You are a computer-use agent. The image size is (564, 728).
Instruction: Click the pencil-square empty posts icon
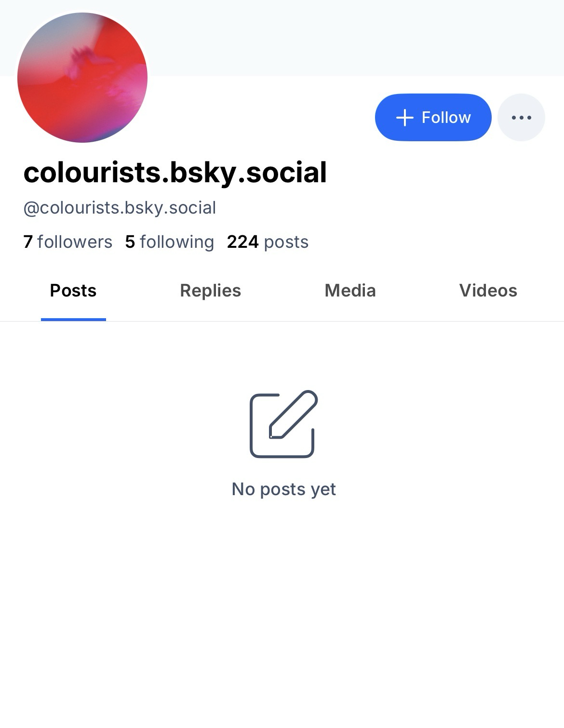point(283,424)
